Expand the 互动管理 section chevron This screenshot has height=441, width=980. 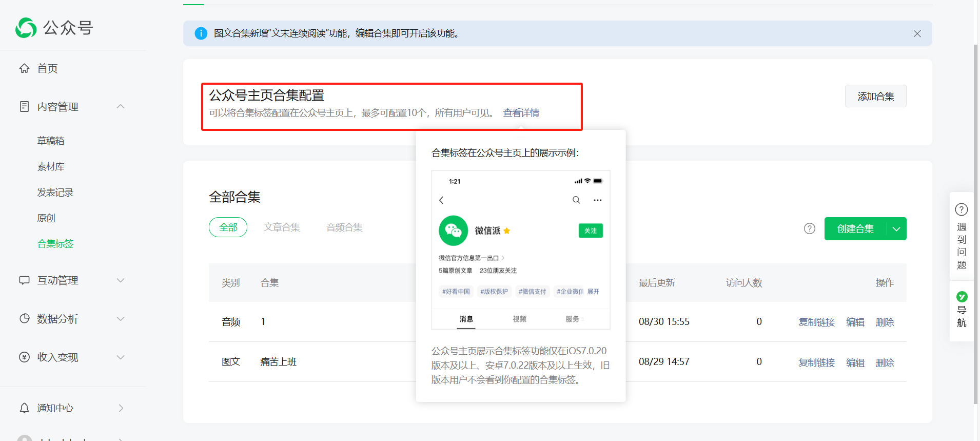[121, 280]
